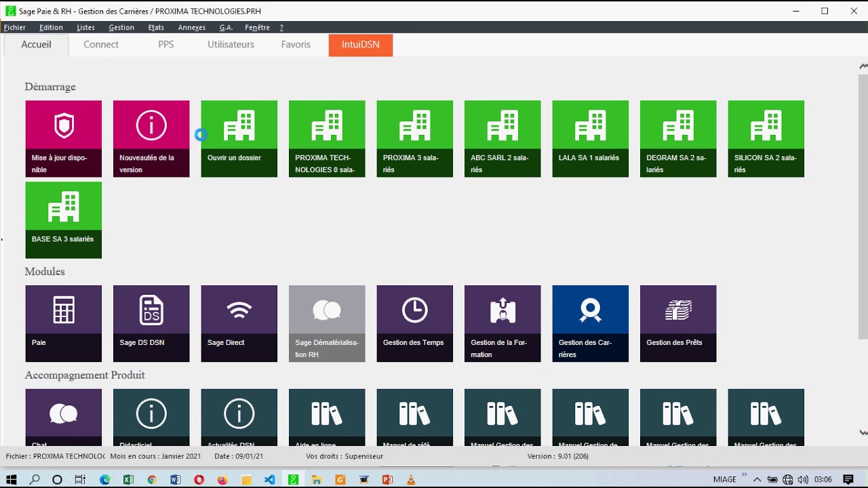Click 'Vos droits : Superviseur' status text
The image size is (868, 488).
point(344,456)
